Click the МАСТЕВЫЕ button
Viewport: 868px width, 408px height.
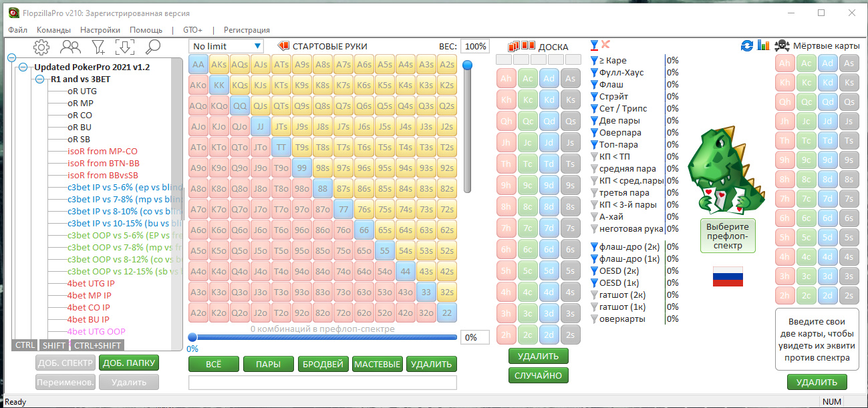point(377,364)
